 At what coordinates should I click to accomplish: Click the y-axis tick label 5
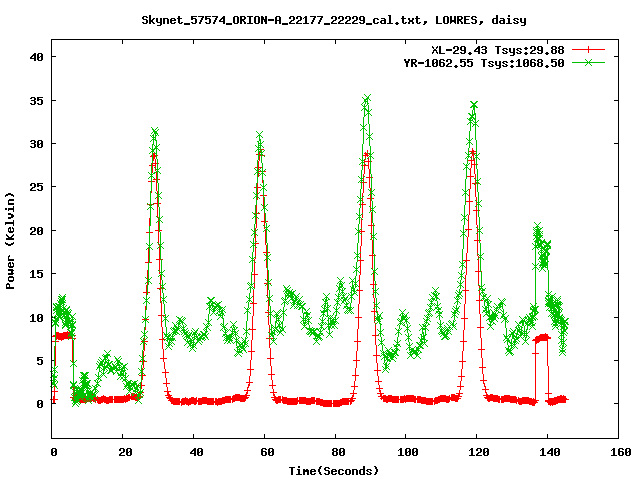pyautogui.click(x=40, y=361)
